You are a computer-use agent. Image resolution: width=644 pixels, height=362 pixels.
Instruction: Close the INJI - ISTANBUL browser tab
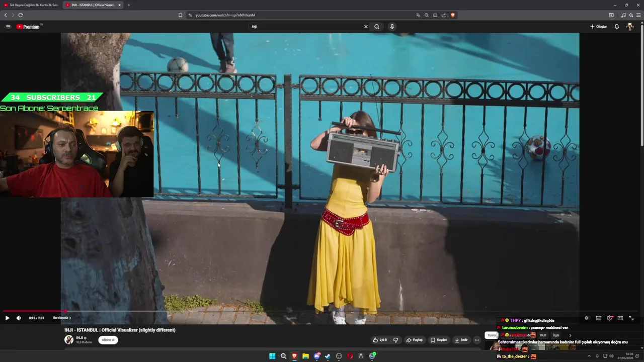coord(120,5)
